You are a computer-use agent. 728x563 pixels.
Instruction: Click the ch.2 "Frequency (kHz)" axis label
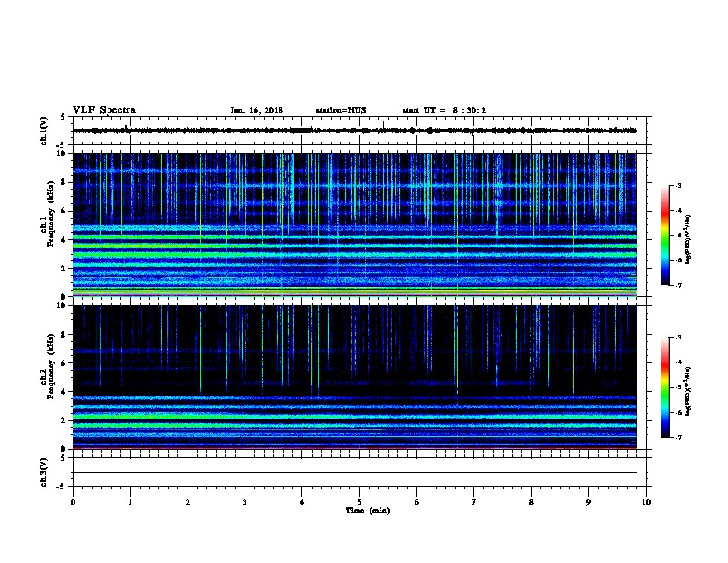pos(51,366)
